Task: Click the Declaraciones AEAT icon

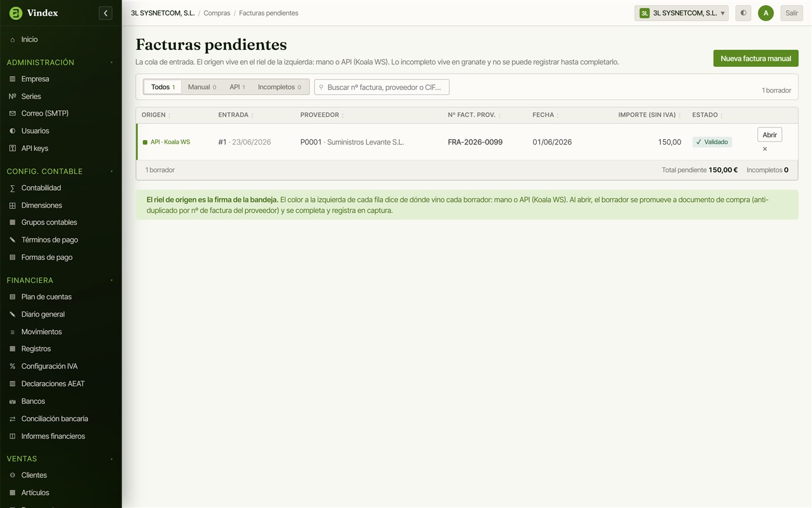Action: [x=12, y=384]
